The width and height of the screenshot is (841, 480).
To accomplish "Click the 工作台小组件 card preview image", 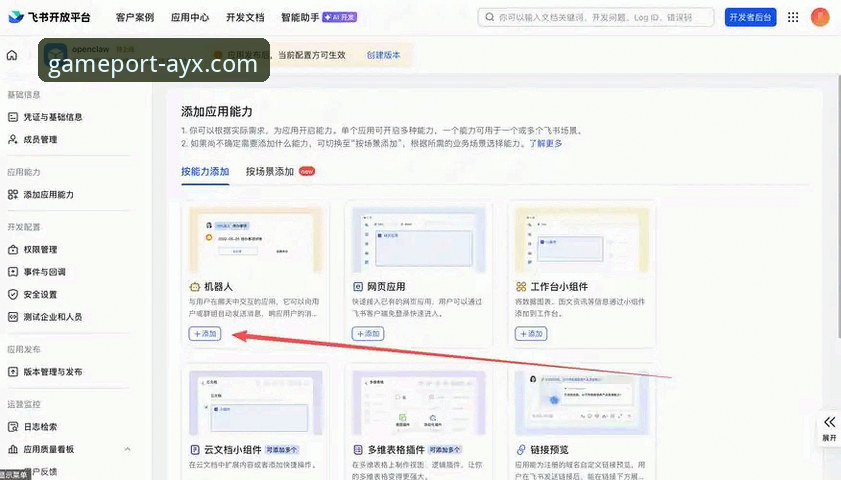I will click(x=582, y=241).
